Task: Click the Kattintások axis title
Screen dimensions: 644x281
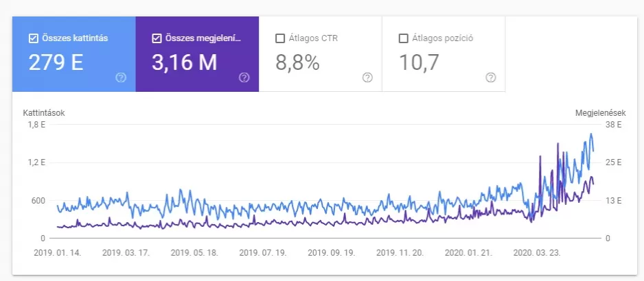Action: tap(44, 113)
